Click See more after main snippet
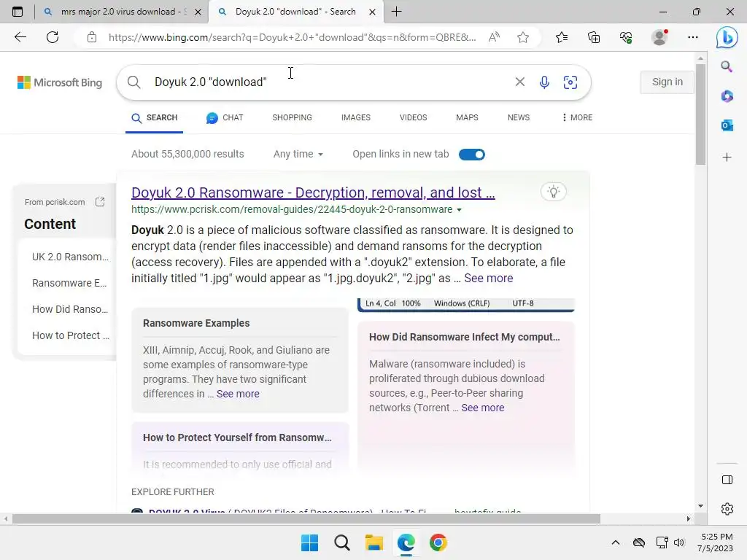Screen dimensions: 747x560 tap(488, 278)
